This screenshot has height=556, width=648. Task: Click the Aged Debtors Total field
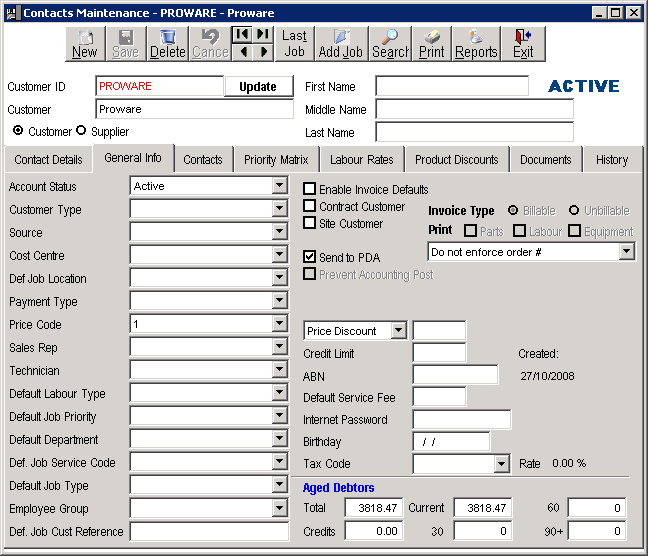[x=374, y=508]
